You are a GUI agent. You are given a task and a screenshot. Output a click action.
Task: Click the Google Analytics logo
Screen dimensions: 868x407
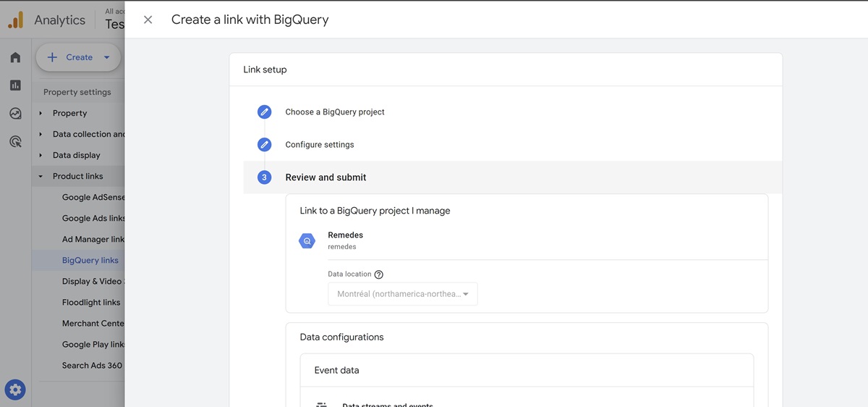[x=15, y=20]
